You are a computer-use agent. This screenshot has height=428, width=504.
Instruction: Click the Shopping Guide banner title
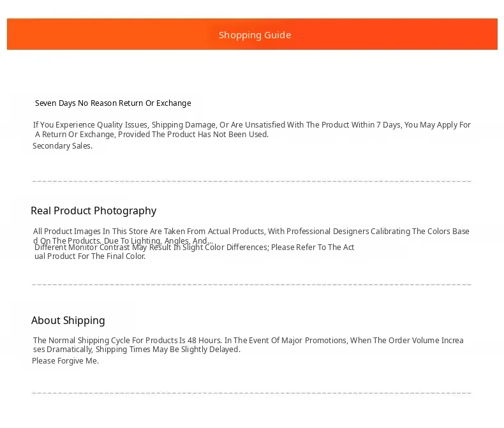[255, 35]
